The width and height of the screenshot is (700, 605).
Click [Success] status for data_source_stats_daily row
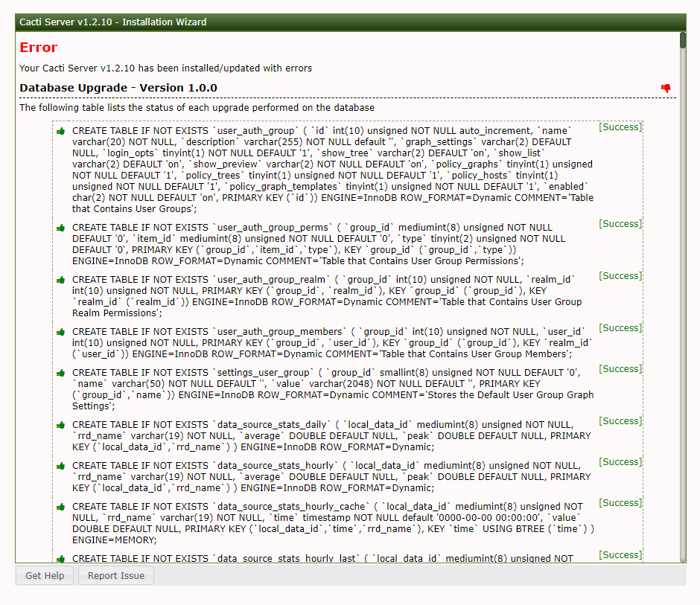click(x=620, y=421)
